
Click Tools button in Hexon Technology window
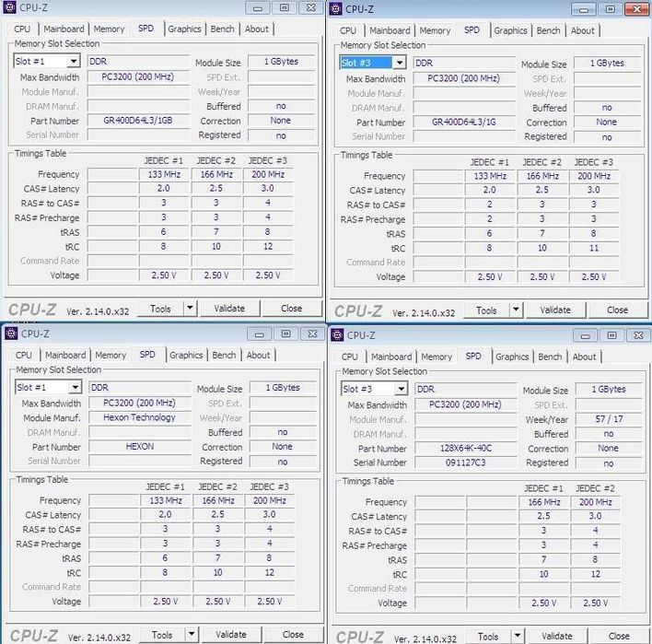click(162, 635)
